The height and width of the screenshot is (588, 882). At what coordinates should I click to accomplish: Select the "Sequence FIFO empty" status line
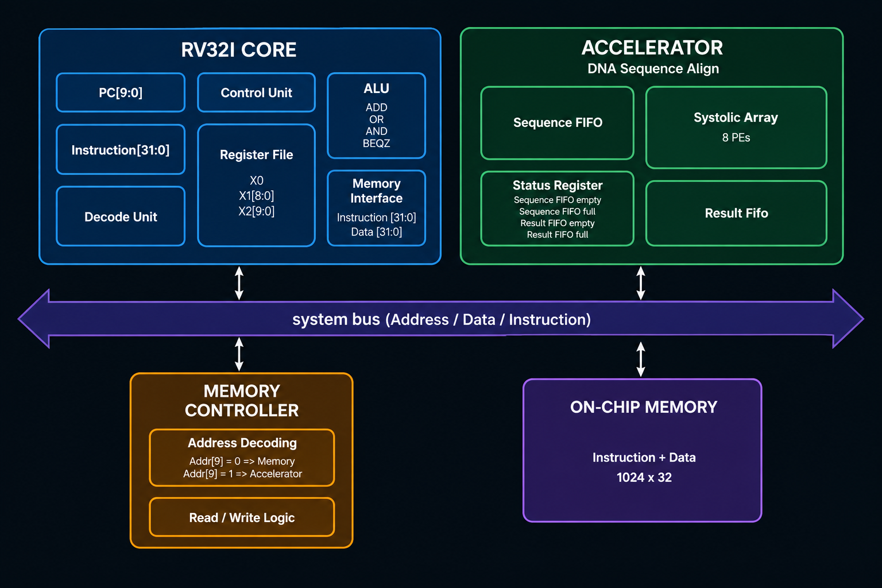558,200
